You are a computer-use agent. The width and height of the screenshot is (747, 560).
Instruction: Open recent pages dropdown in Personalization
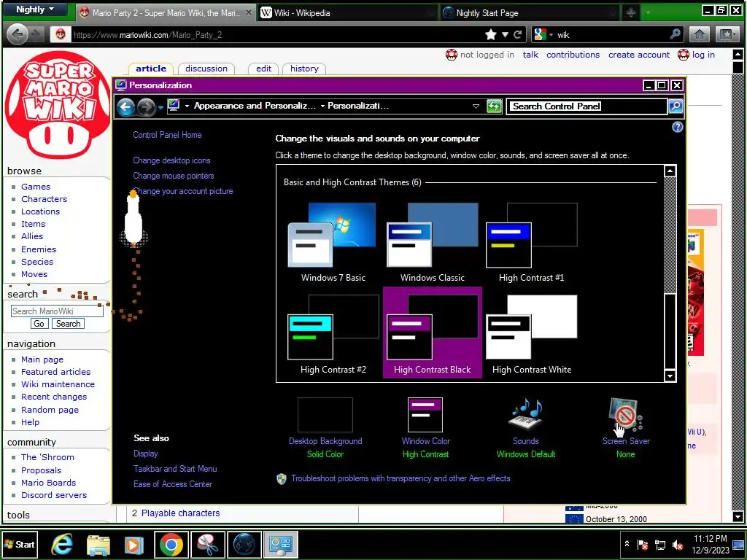pos(160,108)
